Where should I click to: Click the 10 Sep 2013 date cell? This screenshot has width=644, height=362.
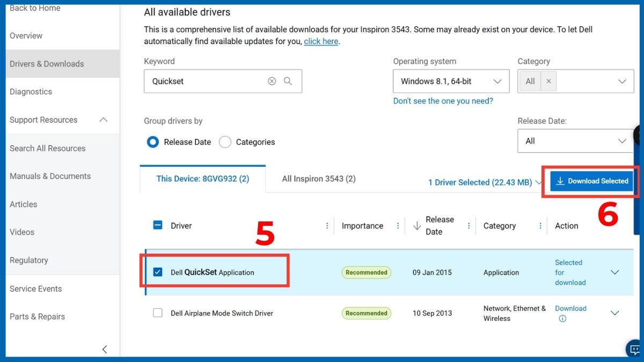pos(432,313)
